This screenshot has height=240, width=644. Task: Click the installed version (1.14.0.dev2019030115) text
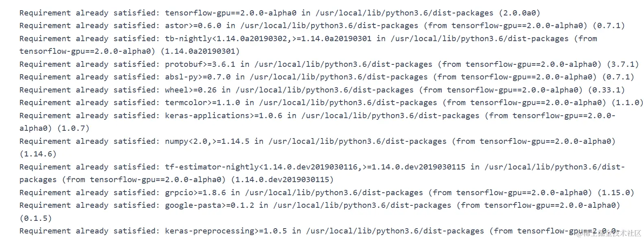(x=282, y=180)
